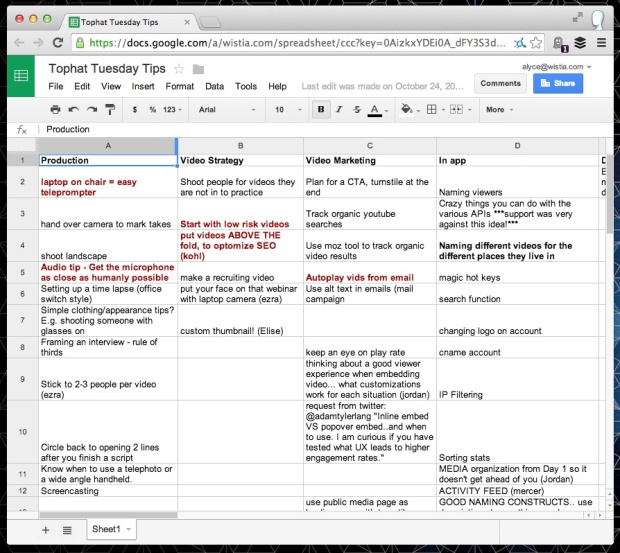Add a new sheet with plus icon
The height and width of the screenshot is (553, 620).
tap(45, 530)
